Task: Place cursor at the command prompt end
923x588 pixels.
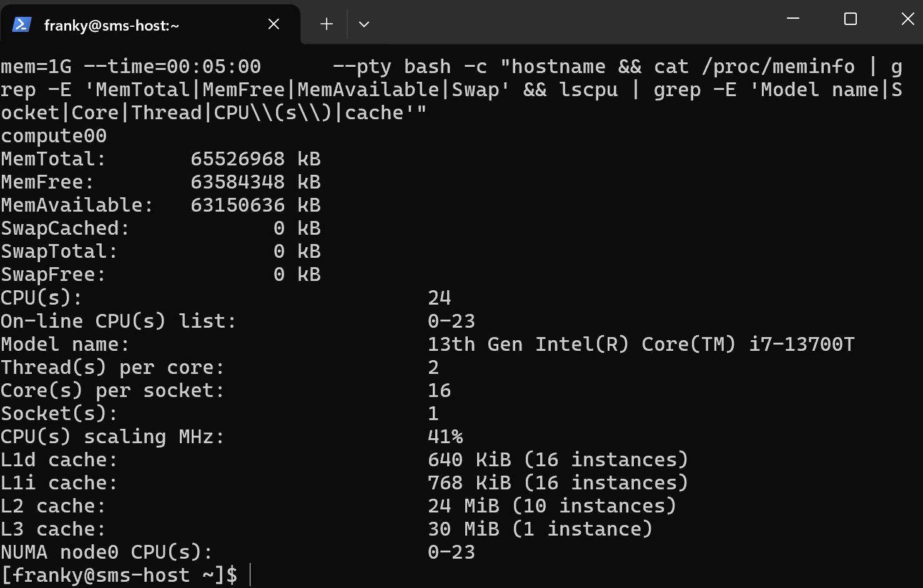Action: (250, 575)
